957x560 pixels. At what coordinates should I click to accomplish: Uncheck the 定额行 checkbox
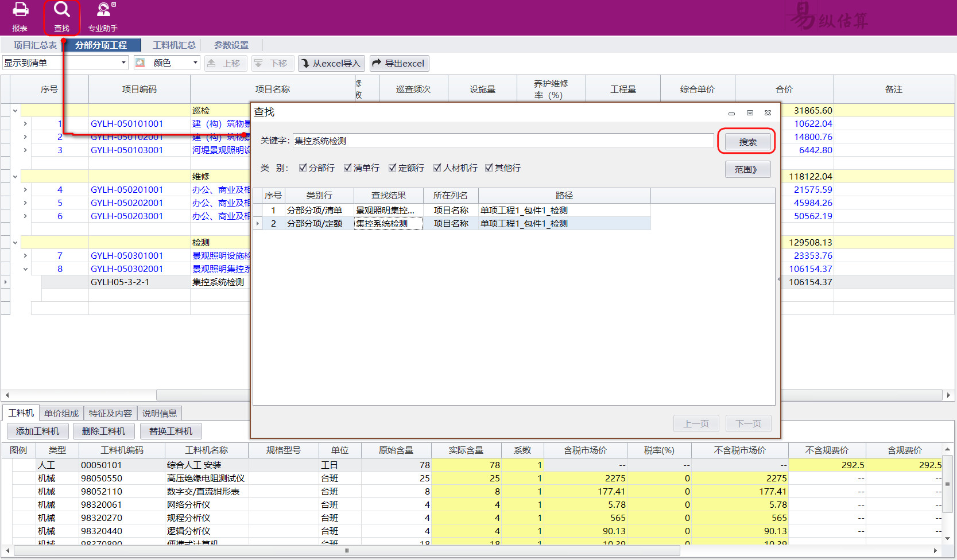click(392, 168)
